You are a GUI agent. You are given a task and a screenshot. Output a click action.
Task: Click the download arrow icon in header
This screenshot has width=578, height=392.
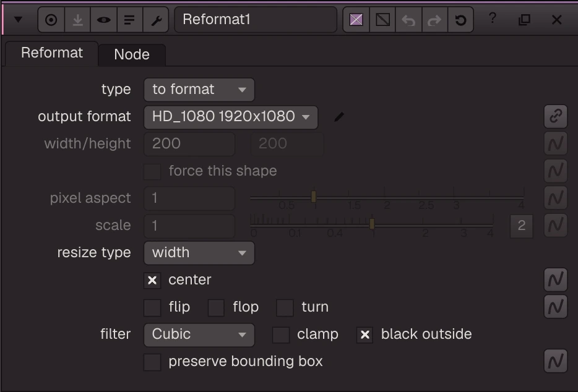(x=77, y=20)
